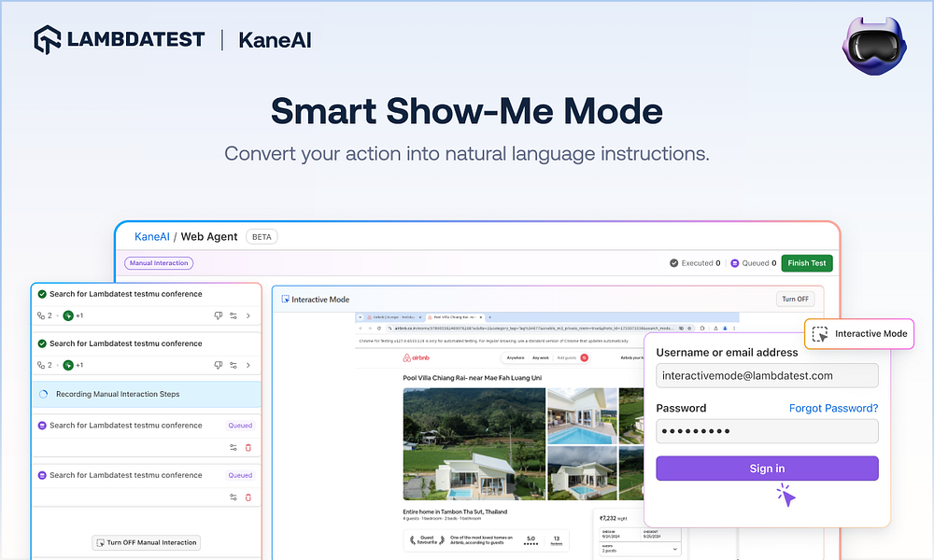Image resolution: width=934 pixels, height=560 pixels.
Task: Click the purple Sign in button
Action: point(767,469)
